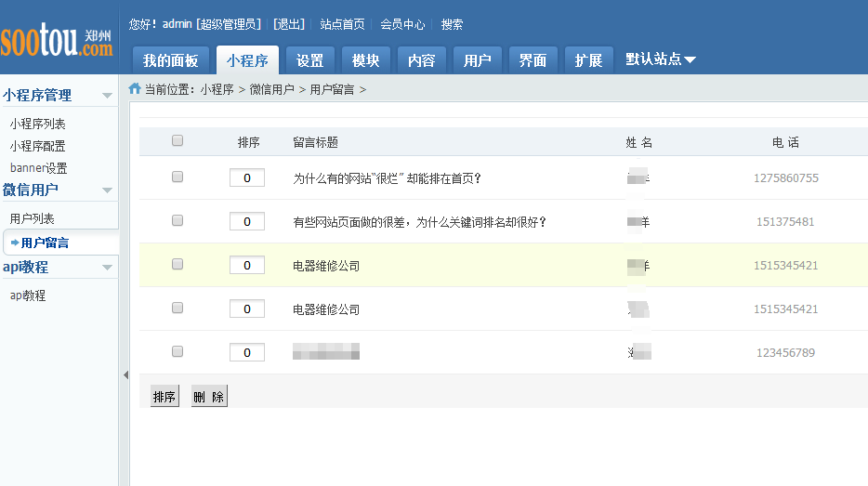Open the 设置 tab
The image size is (868, 486).
point(309,60)
